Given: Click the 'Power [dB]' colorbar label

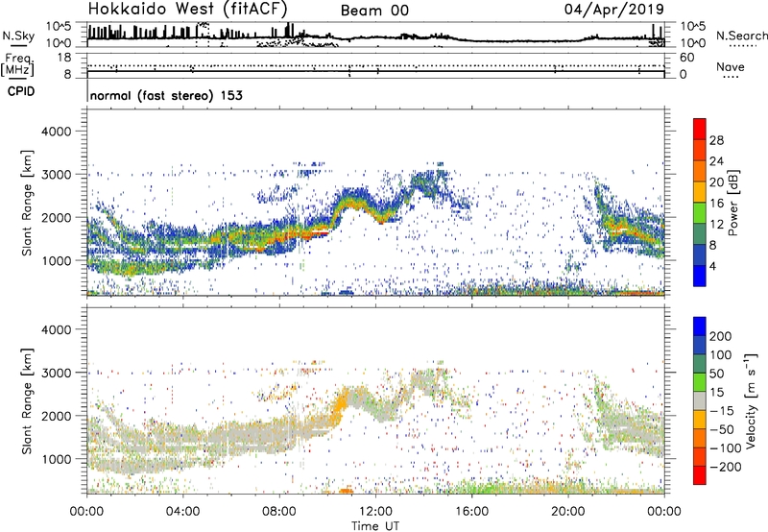Looking at the screenshot, I should (x=732, y=203).
